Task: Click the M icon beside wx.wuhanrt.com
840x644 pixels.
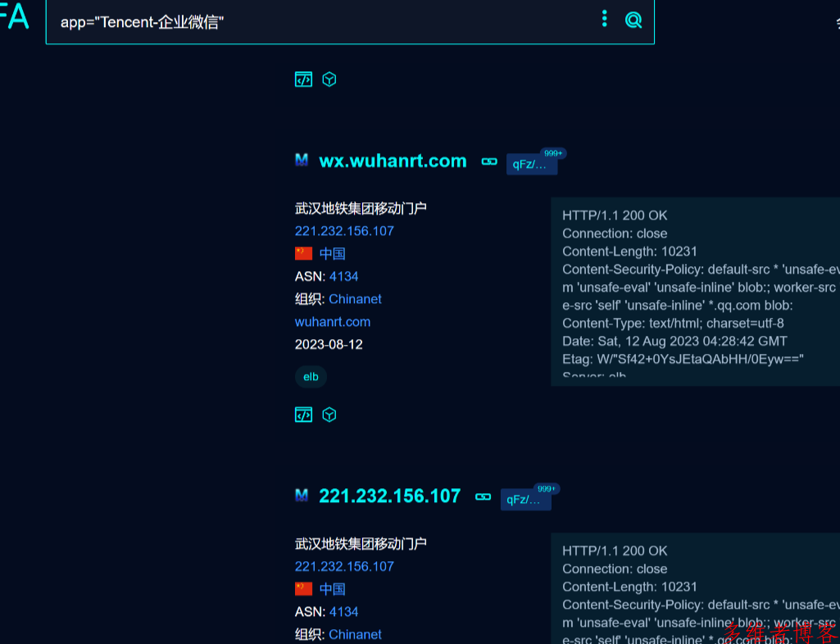Action: coord(302,160)
